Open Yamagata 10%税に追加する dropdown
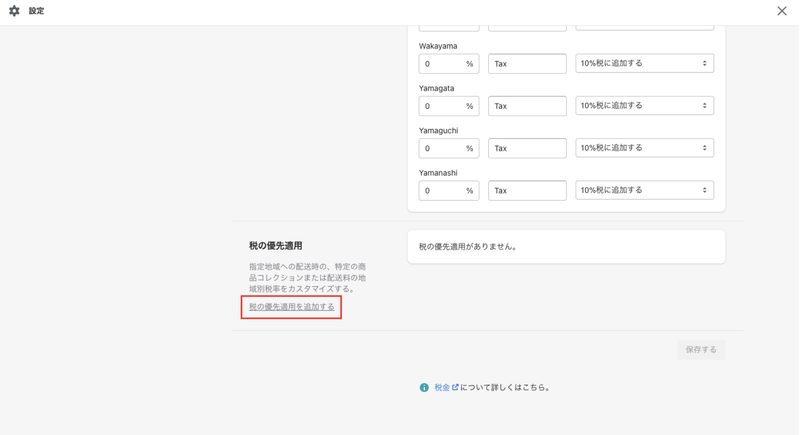The width and height of the screenshot is (800, 435). pos(644,106)
